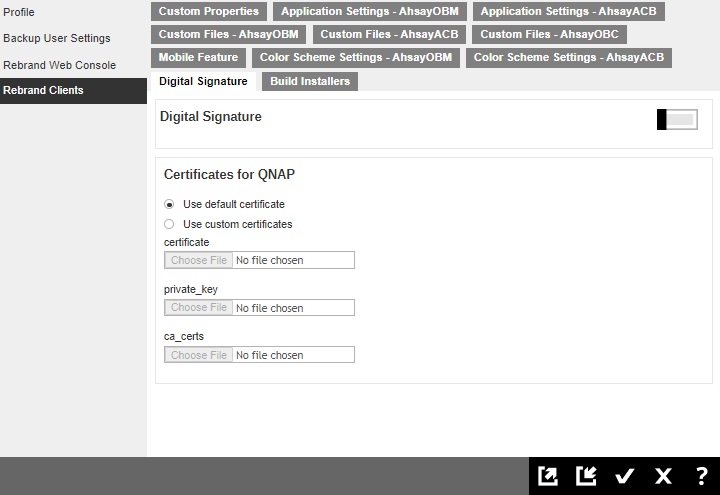Go to Mobile Feature tab
This screenshot has width=720, height=495.
[x=198, y=58]
